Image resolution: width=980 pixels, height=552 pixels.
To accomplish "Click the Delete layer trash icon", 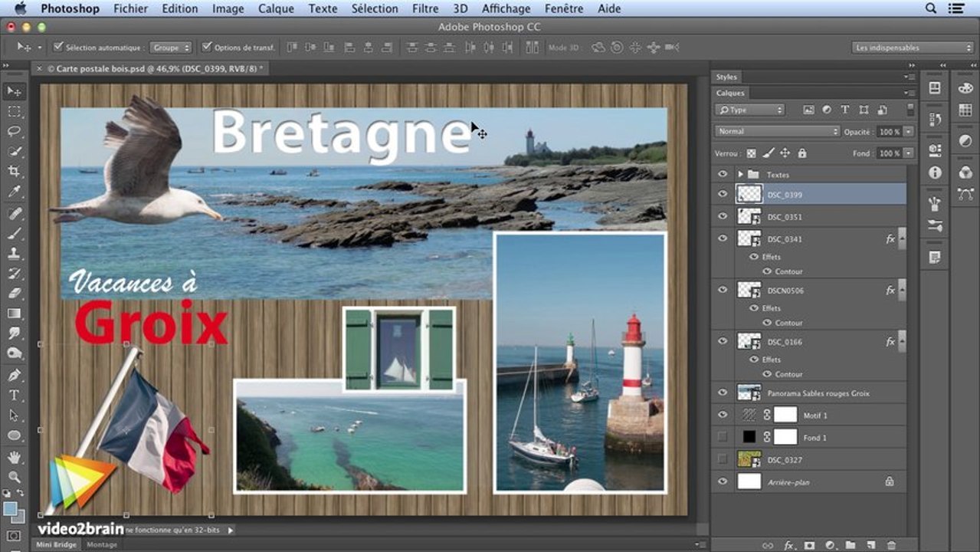I will pos(891,545).
